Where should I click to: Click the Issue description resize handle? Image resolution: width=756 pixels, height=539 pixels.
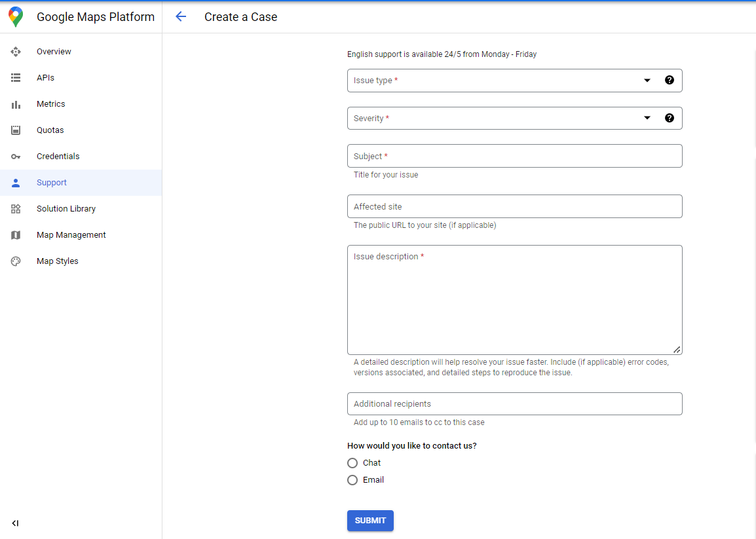coord(677,350)
